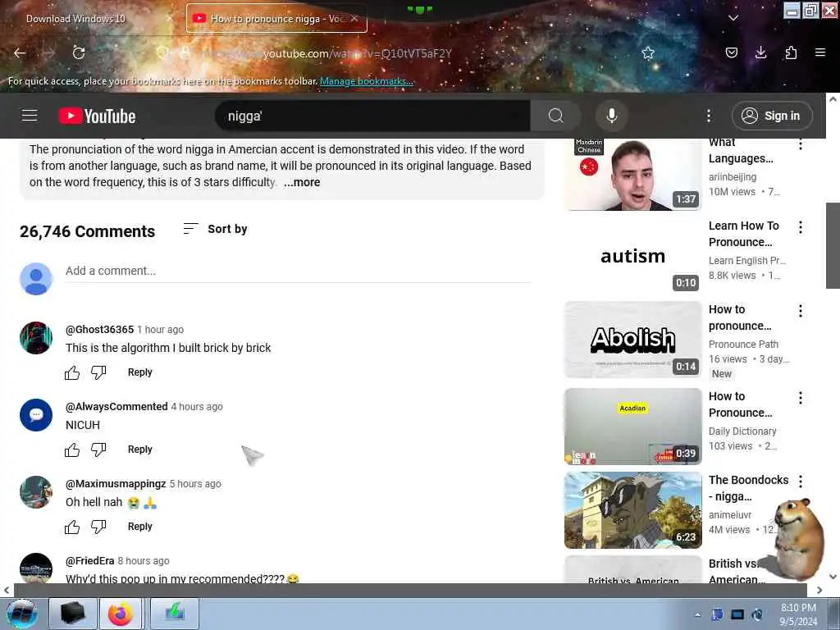The height and width of the screenshot is (630, 840).
Task: Close the YouTube tab
Action: coord(354,18)
